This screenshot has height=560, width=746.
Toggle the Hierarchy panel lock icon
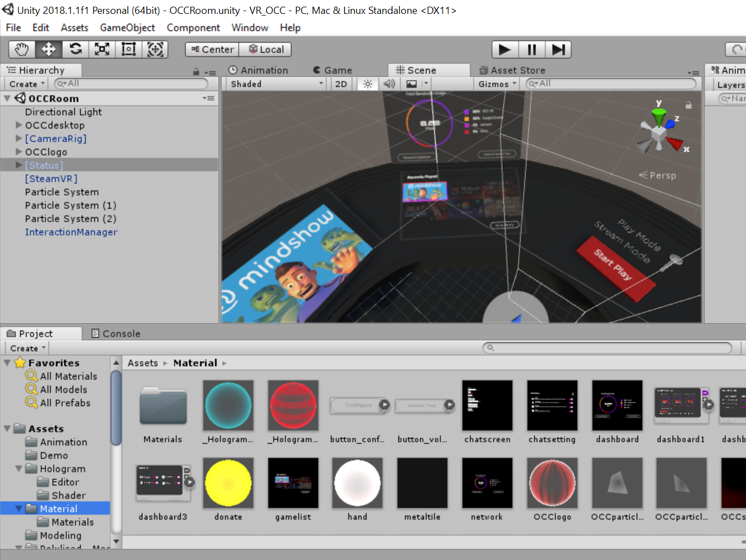tap(196, 72)
